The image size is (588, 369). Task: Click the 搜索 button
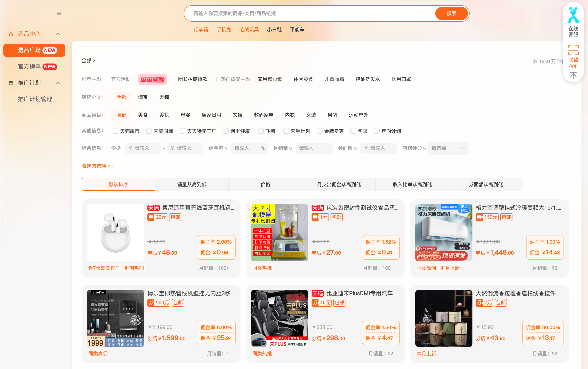pyautogui.click(x=451, y=13)
